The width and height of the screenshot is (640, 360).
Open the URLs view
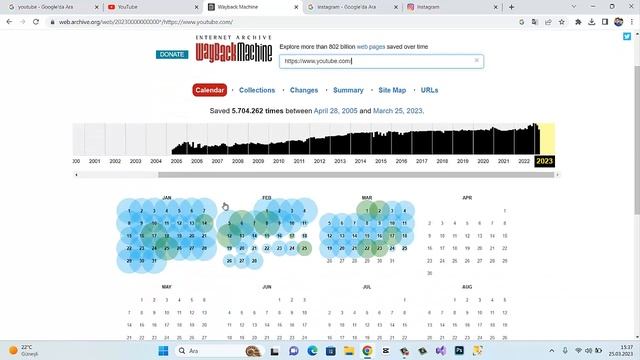tap(429, 90)
